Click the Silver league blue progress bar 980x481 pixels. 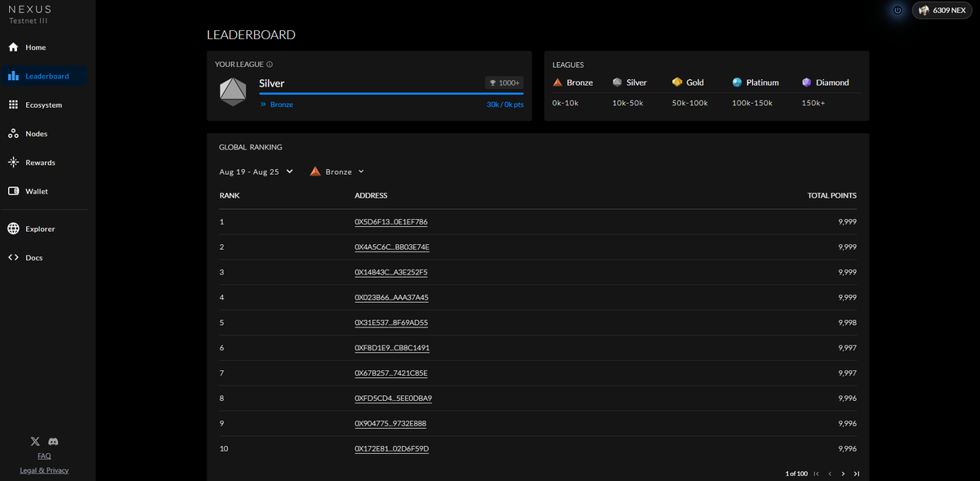[391, 94]
